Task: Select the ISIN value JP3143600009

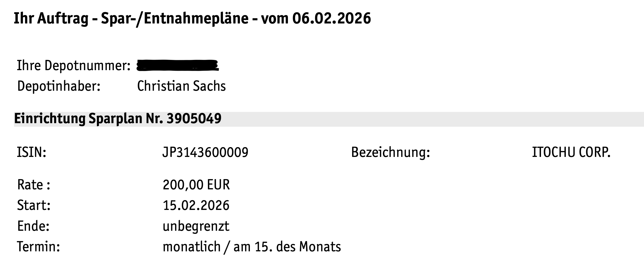Action: 205,152
